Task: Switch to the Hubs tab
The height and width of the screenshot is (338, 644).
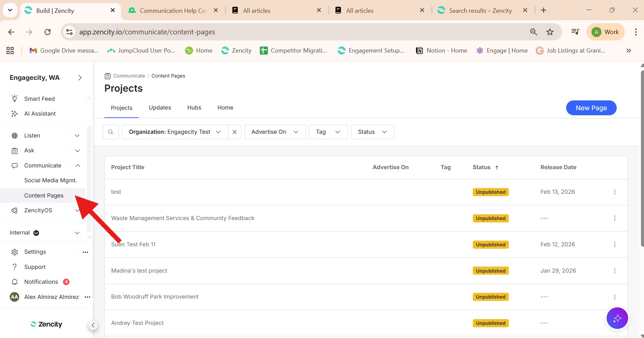Action: [194, 107]
